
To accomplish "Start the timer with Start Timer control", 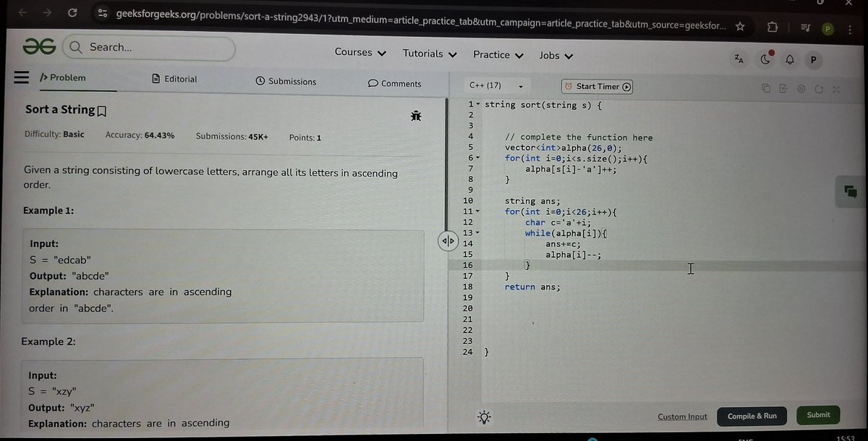I will pos(597,86).
